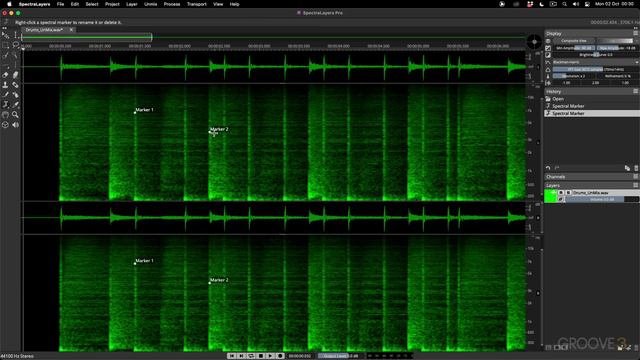Click the undo arrow in History panel
This screenshot has width=640, height=360.
548,168
